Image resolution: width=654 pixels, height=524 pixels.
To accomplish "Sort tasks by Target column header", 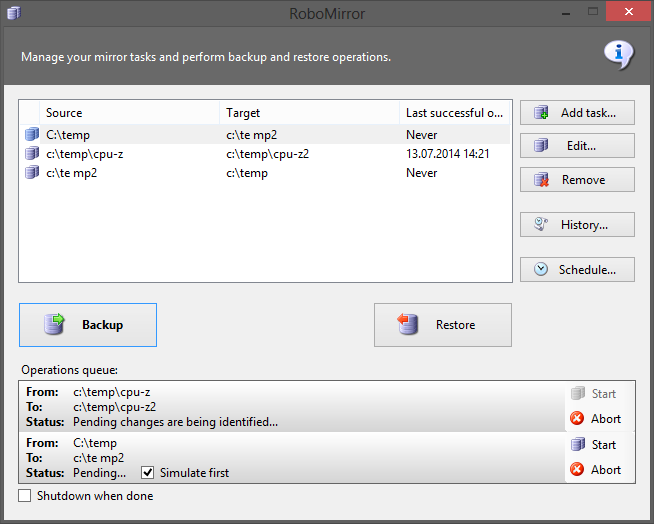I will click(x=310, y=113).
